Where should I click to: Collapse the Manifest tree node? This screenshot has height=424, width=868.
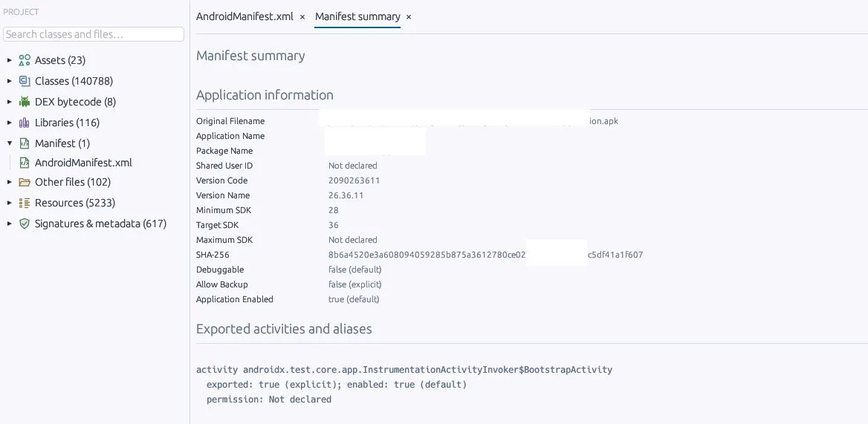[x=10, y=144]
